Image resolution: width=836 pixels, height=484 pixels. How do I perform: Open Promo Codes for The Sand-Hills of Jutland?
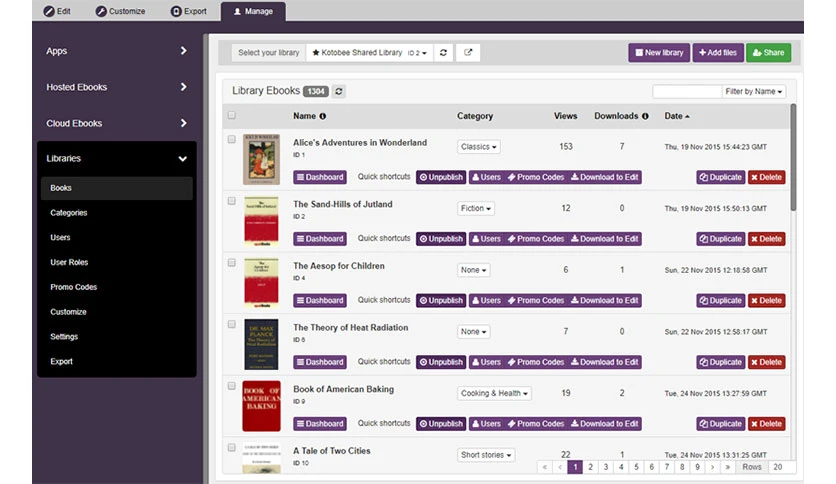tap(535, 239)
